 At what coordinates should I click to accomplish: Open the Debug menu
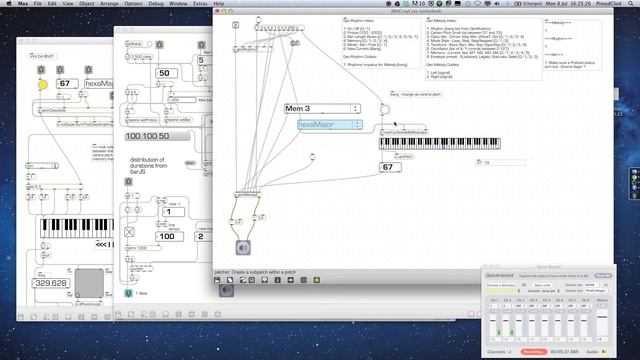click(156, 3)
